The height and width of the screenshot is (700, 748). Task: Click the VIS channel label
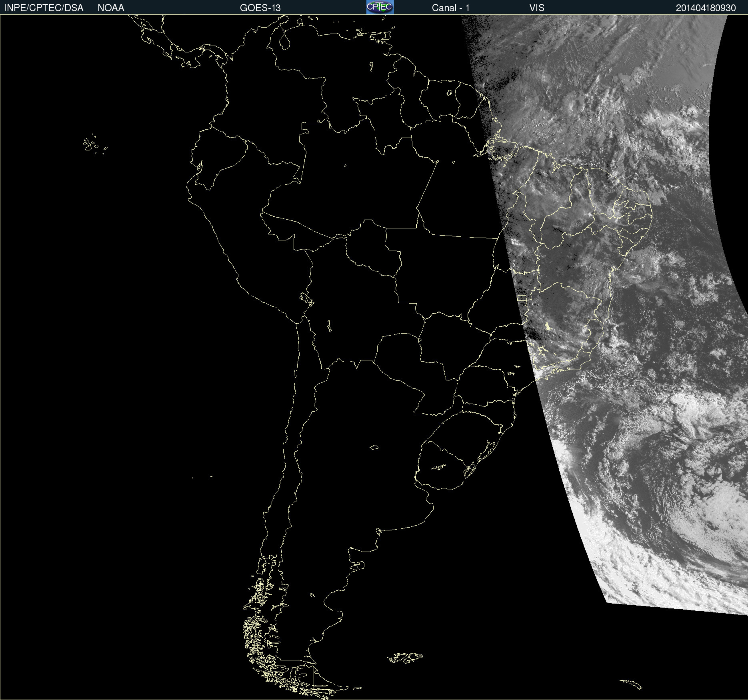537,8
